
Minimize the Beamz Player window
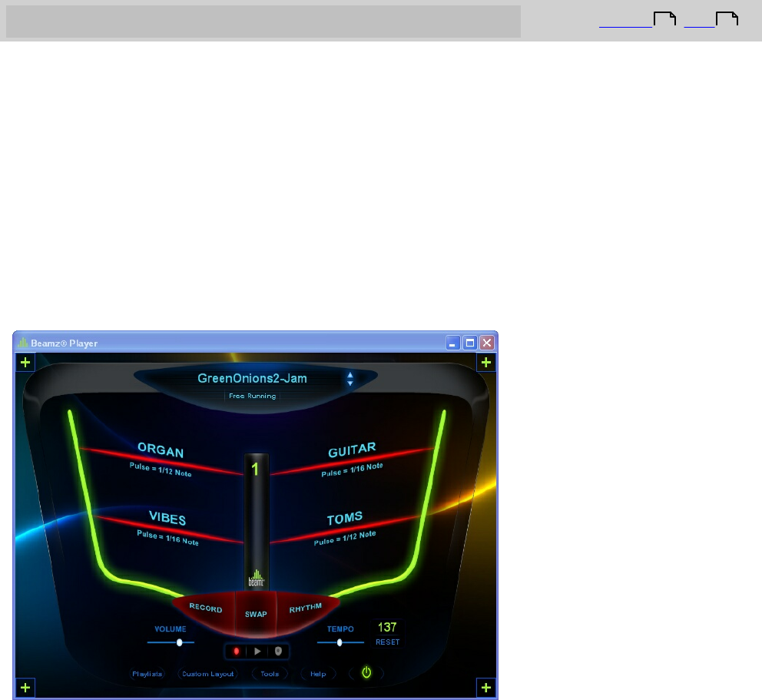[x=452, y=343]
